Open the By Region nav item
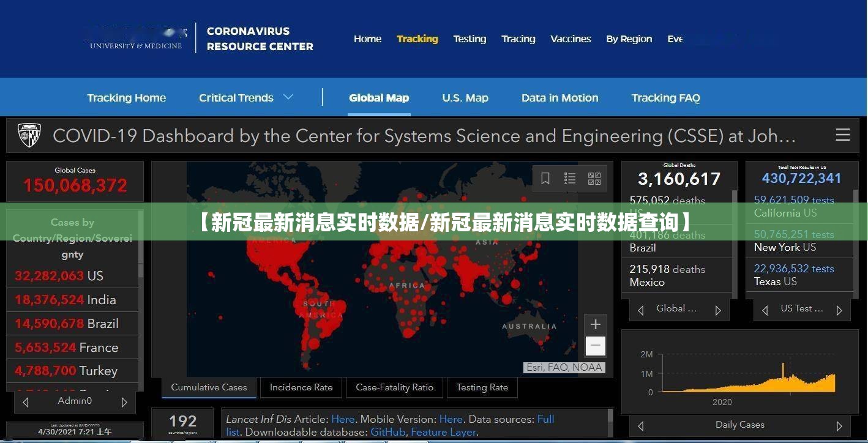 pyautogui.click(x=629, y=39)
